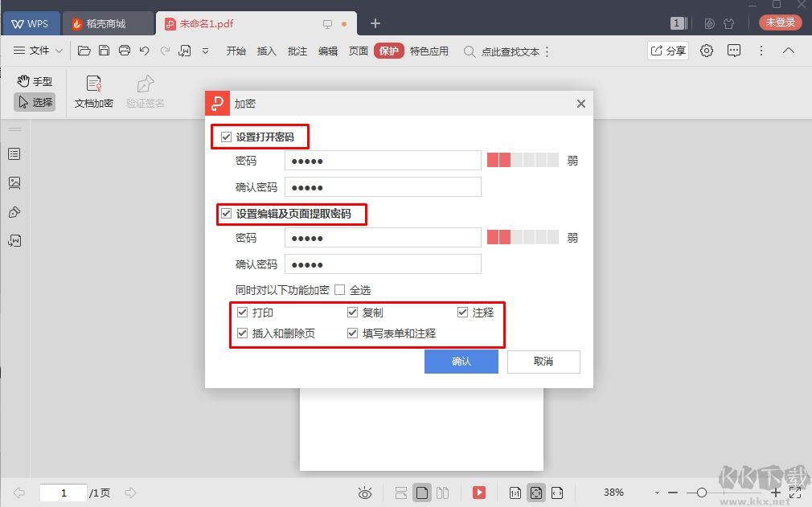Open the bottom sidebar convert icon
This screenshot has width=812, height=507.
coord(14,240)
